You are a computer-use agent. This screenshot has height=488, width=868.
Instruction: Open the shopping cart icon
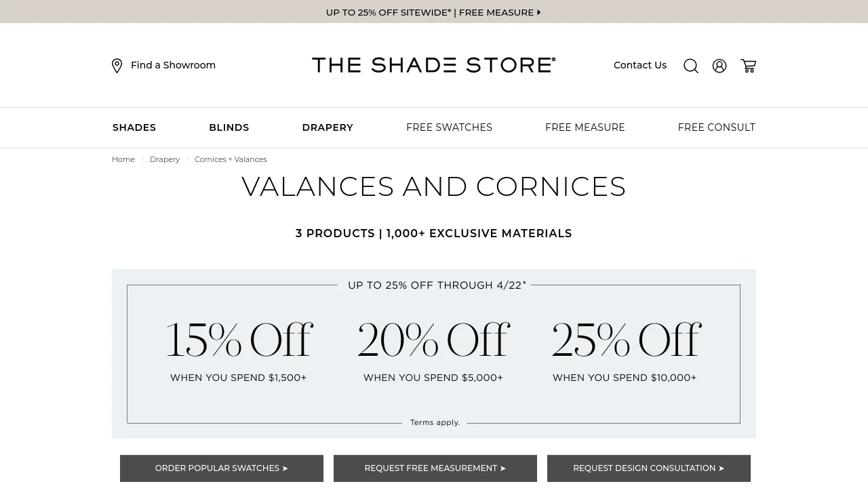click(748, 66)
